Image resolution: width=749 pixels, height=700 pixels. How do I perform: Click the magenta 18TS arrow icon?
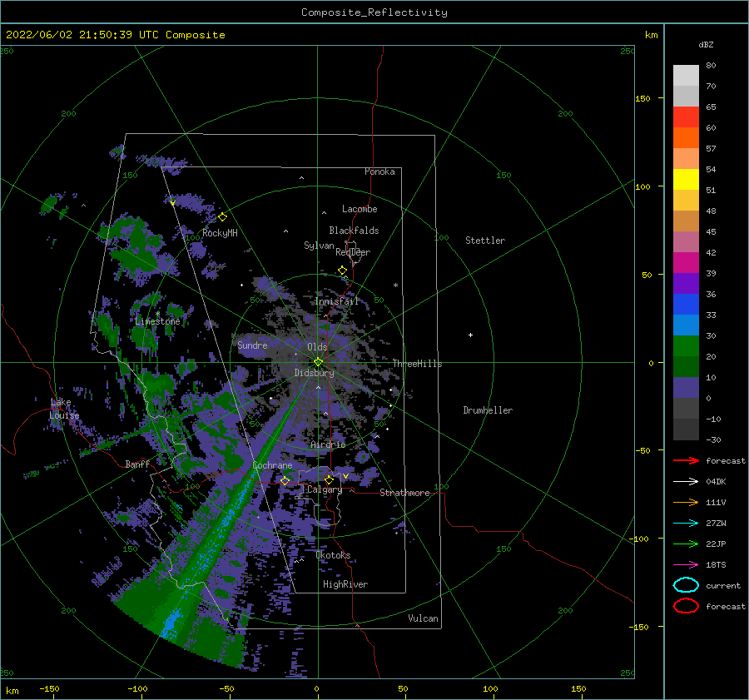(686, 565)
